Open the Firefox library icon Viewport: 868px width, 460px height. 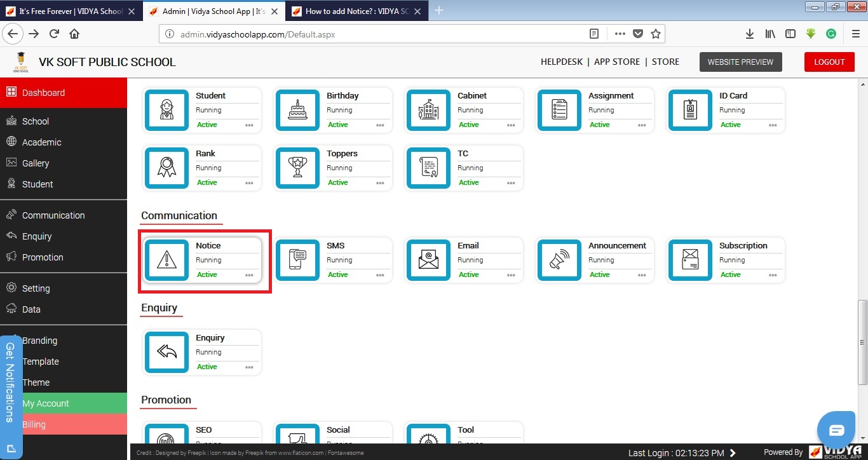(x=770, y=34)
